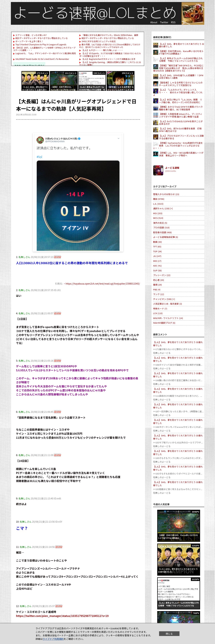Expand the embedded tweet chevron menu

pyautogui.click(x=118, y=138)
